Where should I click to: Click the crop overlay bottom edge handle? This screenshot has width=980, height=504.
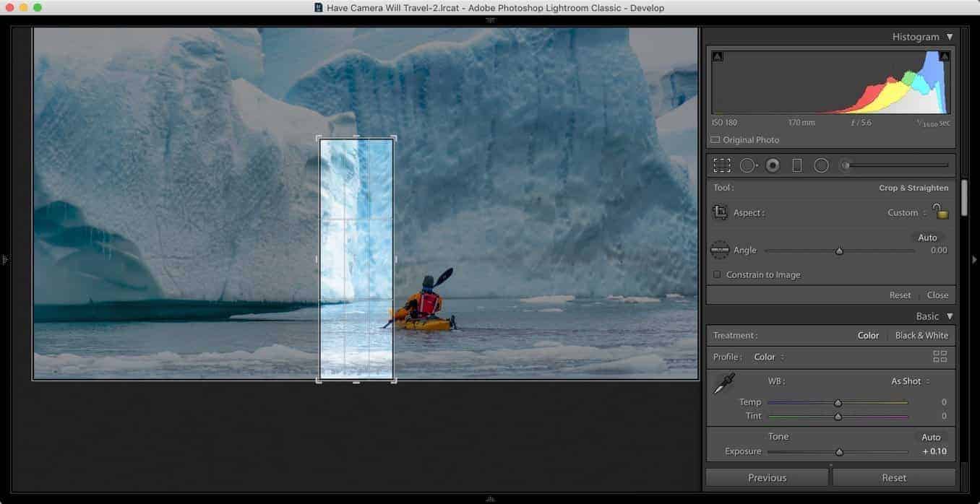356,382
